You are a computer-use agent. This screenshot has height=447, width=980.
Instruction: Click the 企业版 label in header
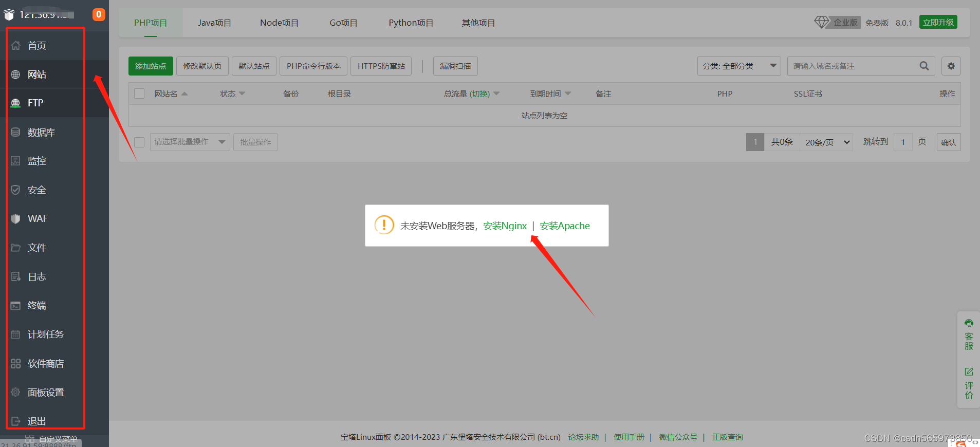point(845,22)
